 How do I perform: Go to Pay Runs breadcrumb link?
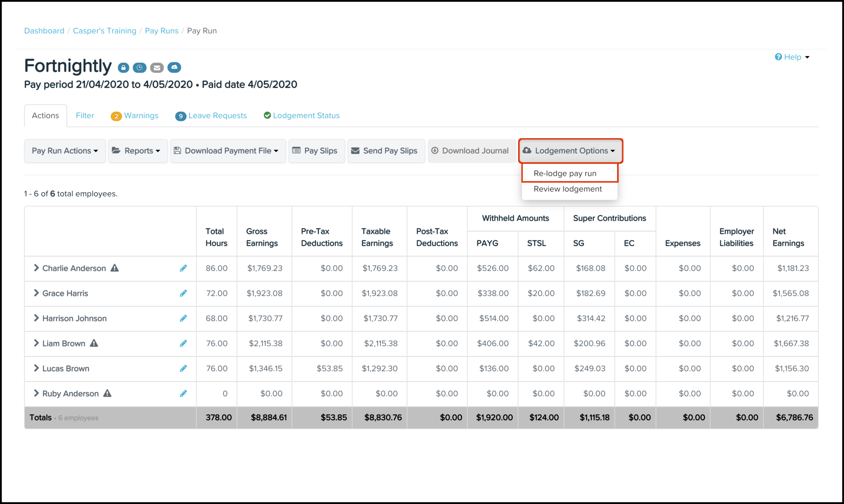point(162,31)
